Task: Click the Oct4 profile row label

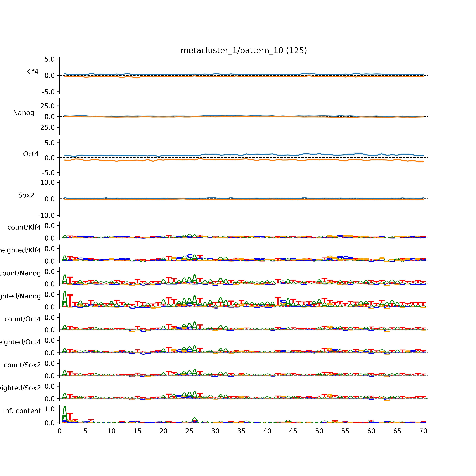Action: coord(31,154)
